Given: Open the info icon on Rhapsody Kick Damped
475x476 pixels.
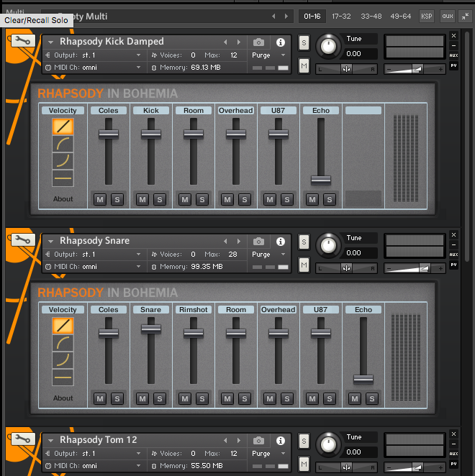Looking at the screenshot, I should coord(281,42).
